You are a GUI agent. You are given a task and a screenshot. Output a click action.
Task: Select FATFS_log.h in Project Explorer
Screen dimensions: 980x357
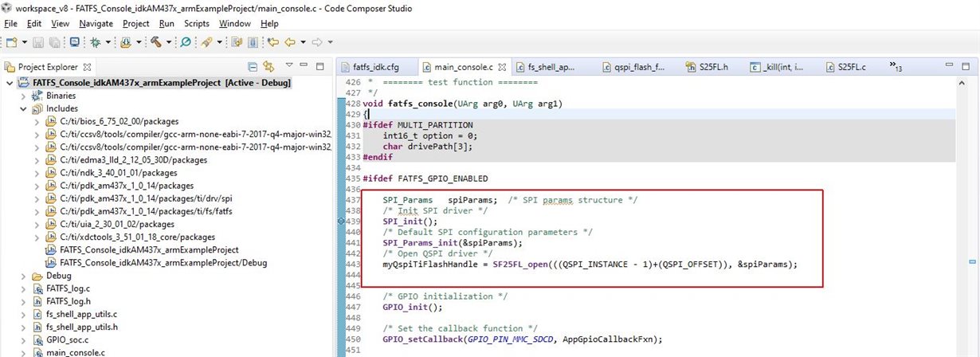pyautogui.click(x=68, y=301)
